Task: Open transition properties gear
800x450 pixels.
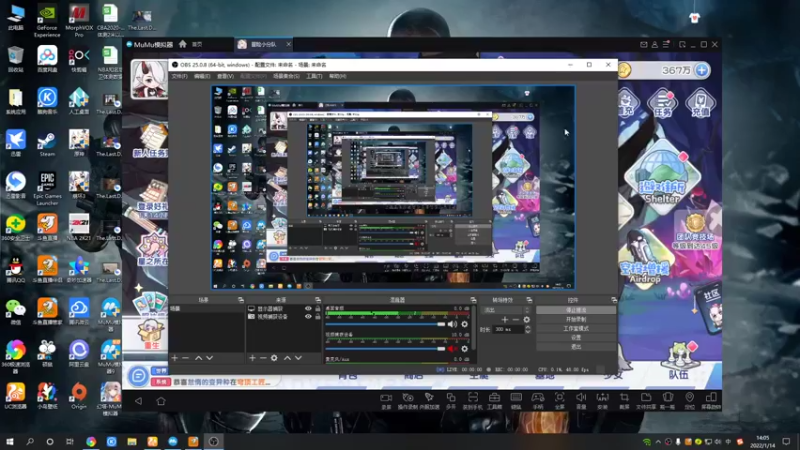Action: tap(527, 320)
